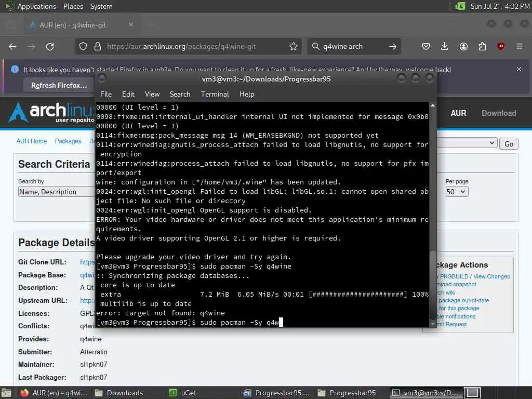Click the search magnifier icon
This screenshot has width=532, height=399.
click(x=315, y=46)
